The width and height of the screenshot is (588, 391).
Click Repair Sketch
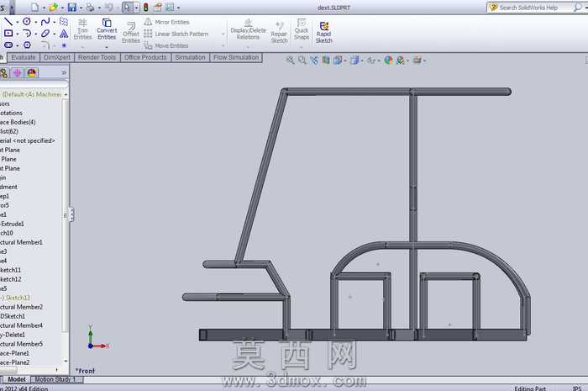[279, 32]
